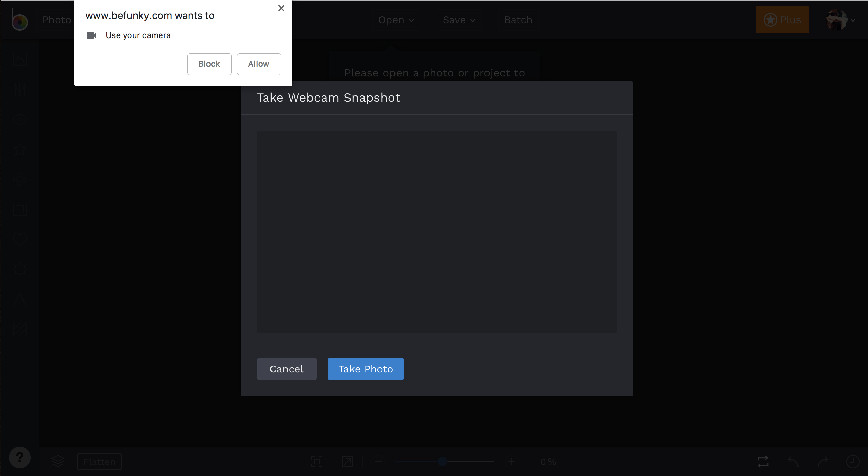868x476 pixels.
Task: Open the Overlays heart tool
Action: point(20,239)
